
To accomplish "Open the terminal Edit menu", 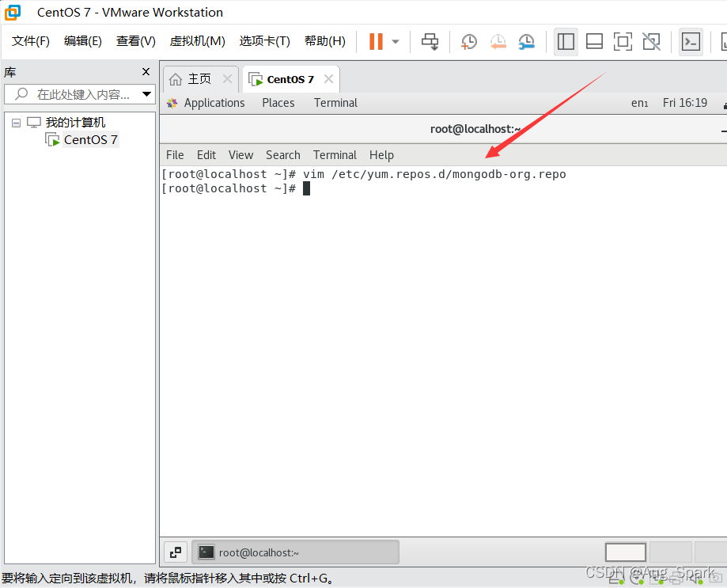I will click(x=206, y=155).
